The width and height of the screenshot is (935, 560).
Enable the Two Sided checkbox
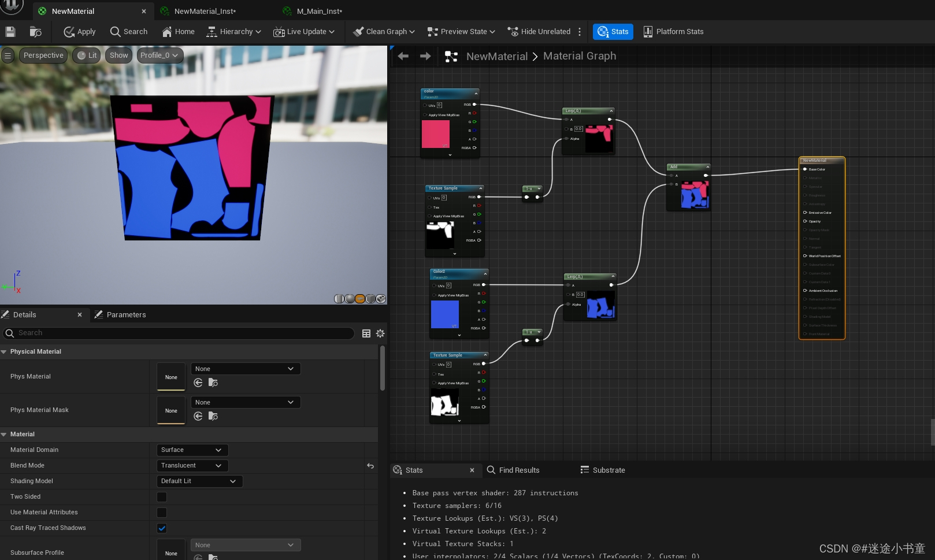[162, 497]
